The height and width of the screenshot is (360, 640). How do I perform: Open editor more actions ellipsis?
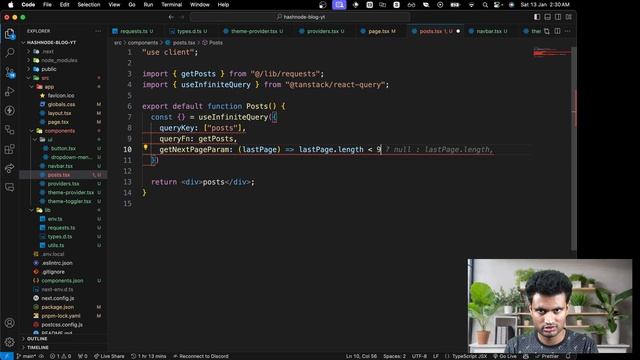tap(567, 31)
